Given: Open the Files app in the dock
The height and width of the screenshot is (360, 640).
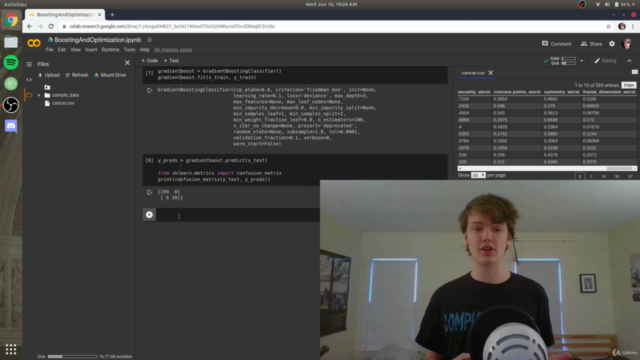Looking at the screenshot, I should click(11, 42).
